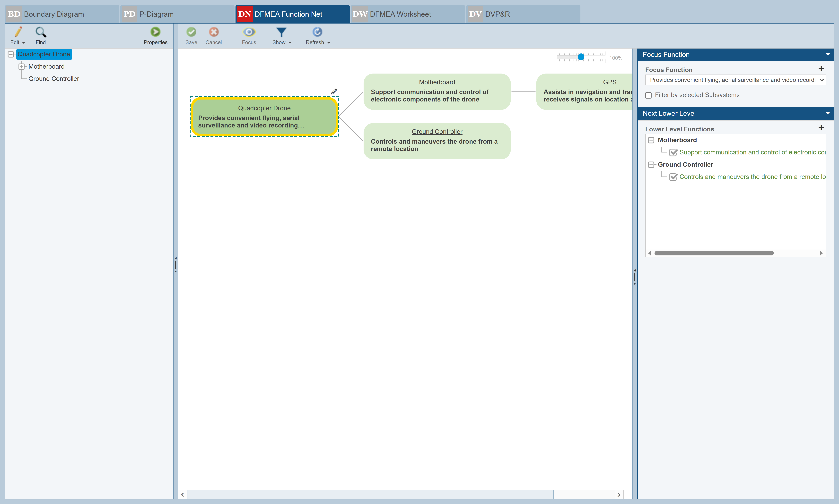The width and height of the screenshot is (839, 504).
Task: Click the Refresh icon
Action: click(317, 32)
